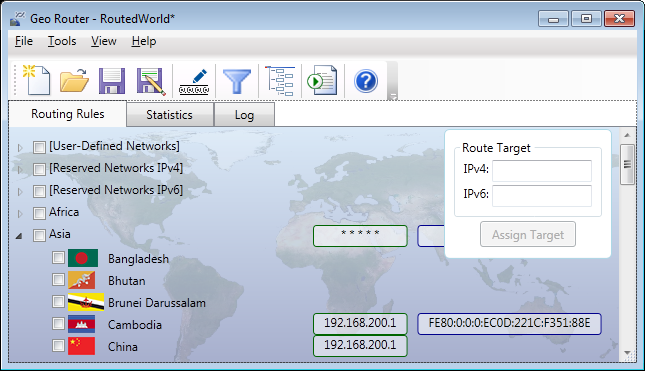Select the China checkbox
Image resolution: width=645 pixels, height=371 pixels.
[58, 345]
